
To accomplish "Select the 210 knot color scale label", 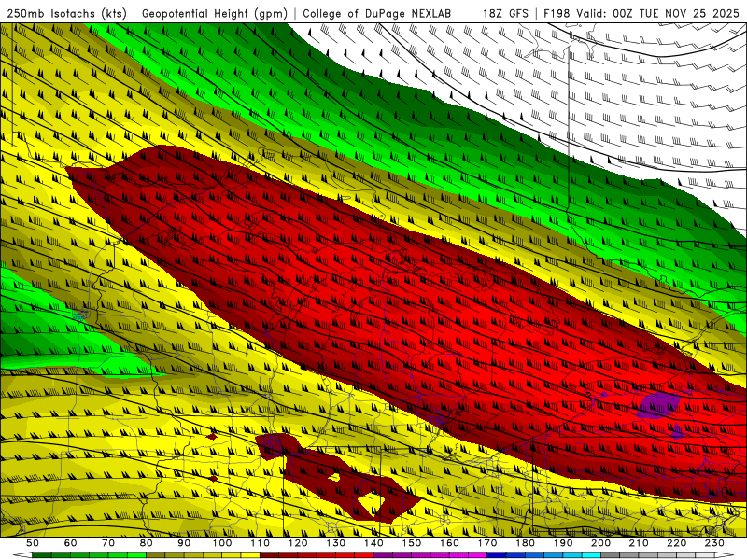I will coord(639,543).
